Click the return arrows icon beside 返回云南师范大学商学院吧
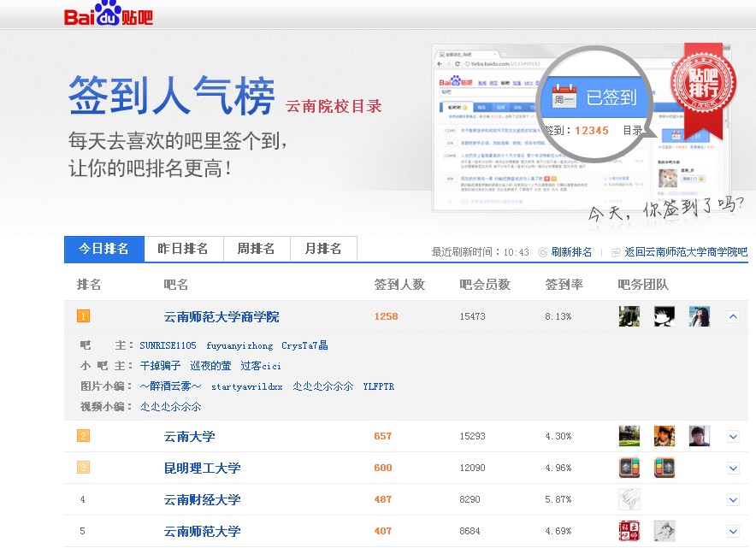Screen dimensions: 756x548 tap(616, 252)
